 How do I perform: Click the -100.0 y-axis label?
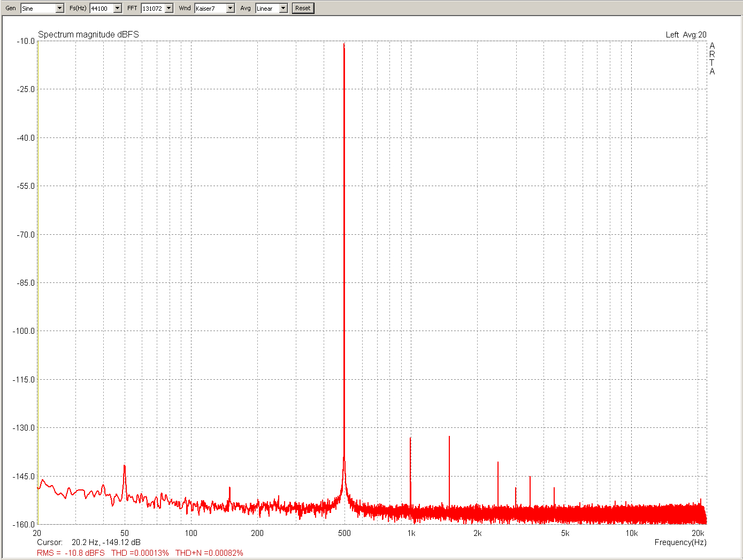24,331
